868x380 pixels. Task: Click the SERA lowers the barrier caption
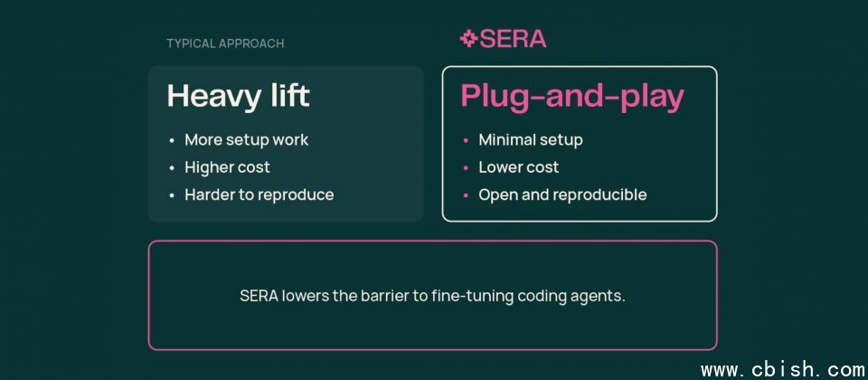click(x=432, y=296)
